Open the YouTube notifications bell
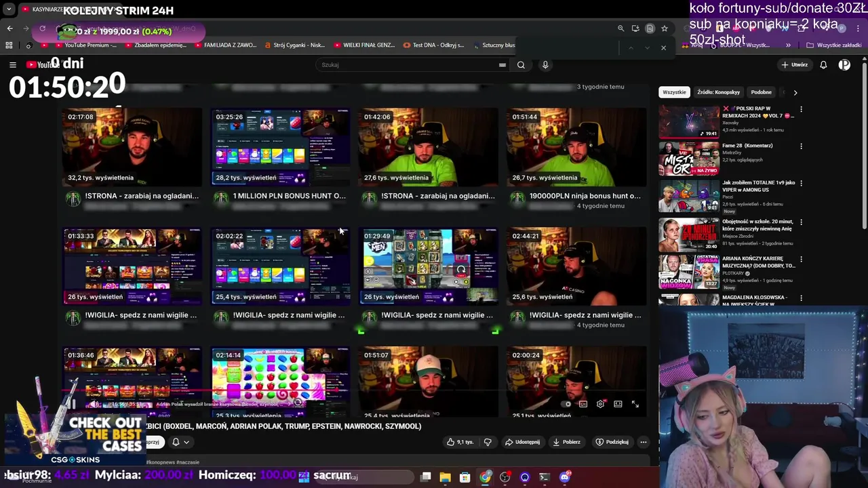The image size is (868, 488). [823, 65]
